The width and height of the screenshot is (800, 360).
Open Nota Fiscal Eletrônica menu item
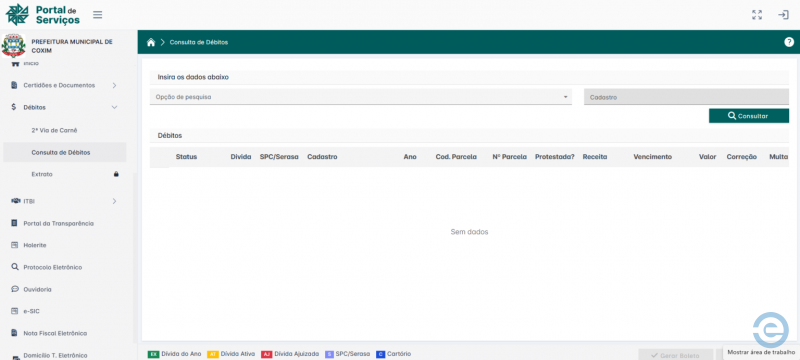(55, 333)
